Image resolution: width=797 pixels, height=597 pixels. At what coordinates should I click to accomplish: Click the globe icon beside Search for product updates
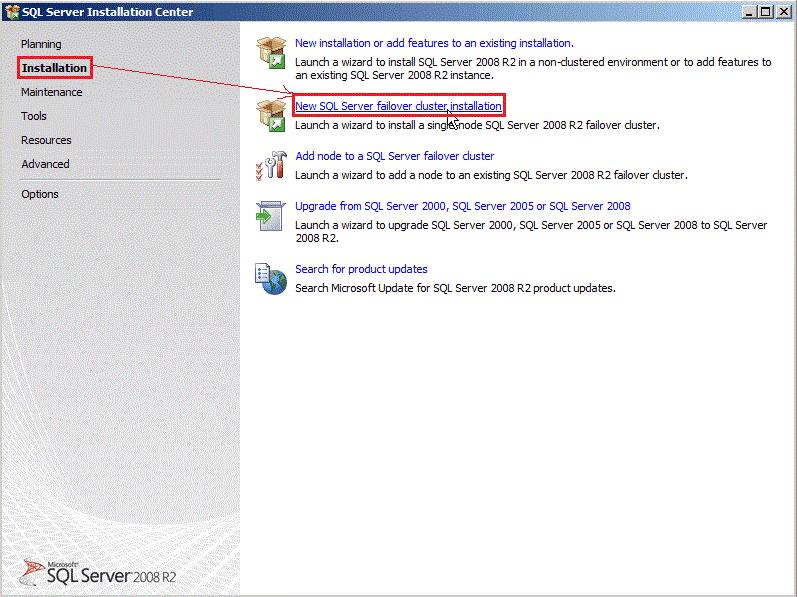pos(270,279)
